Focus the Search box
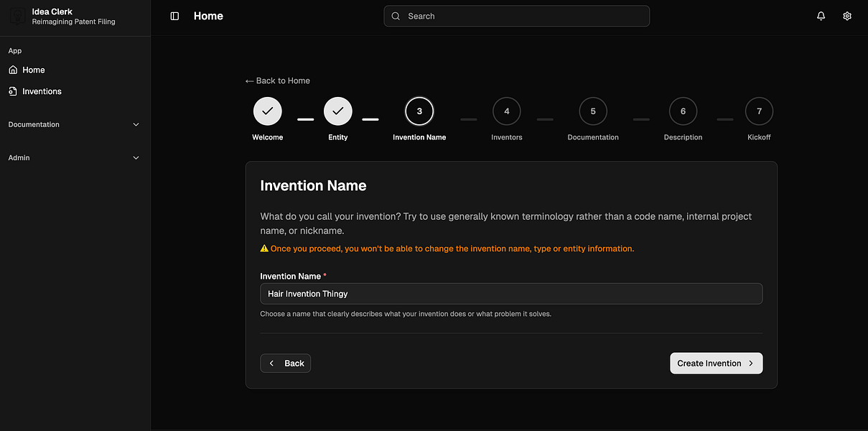 (x=517, y=16)
